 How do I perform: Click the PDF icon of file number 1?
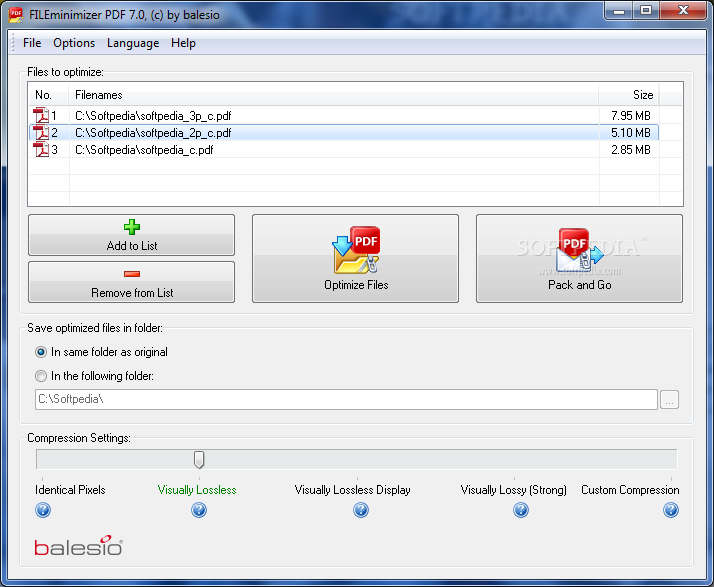click(x=41, y=115)
